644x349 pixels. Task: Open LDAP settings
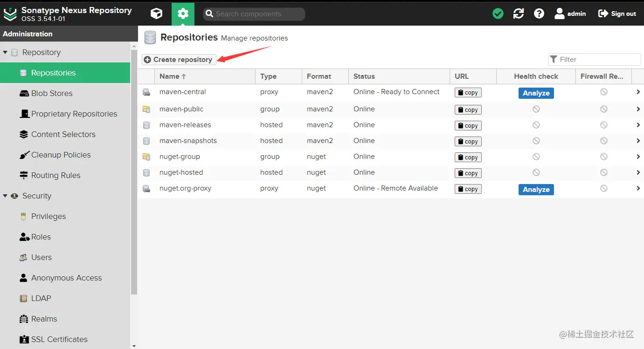point(65,298)
